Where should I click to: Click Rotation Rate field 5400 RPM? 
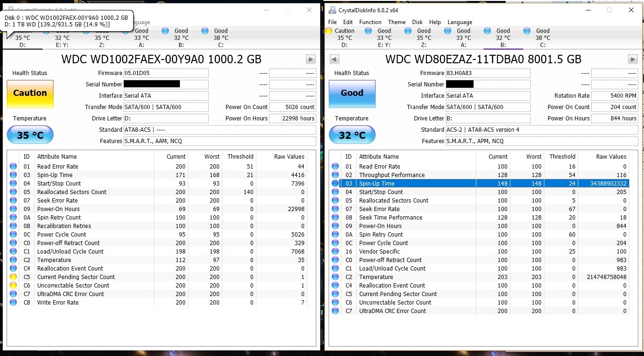[615, 96]
